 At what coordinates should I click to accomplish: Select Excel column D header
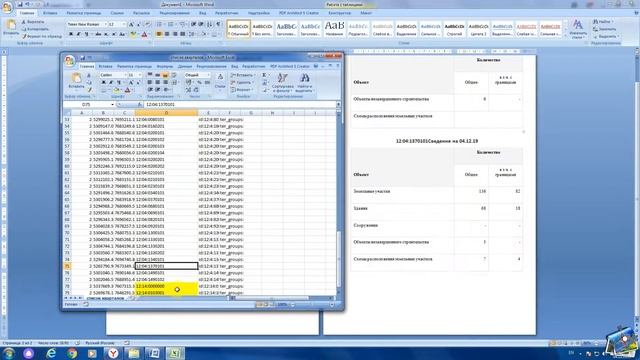coord(166,113)
